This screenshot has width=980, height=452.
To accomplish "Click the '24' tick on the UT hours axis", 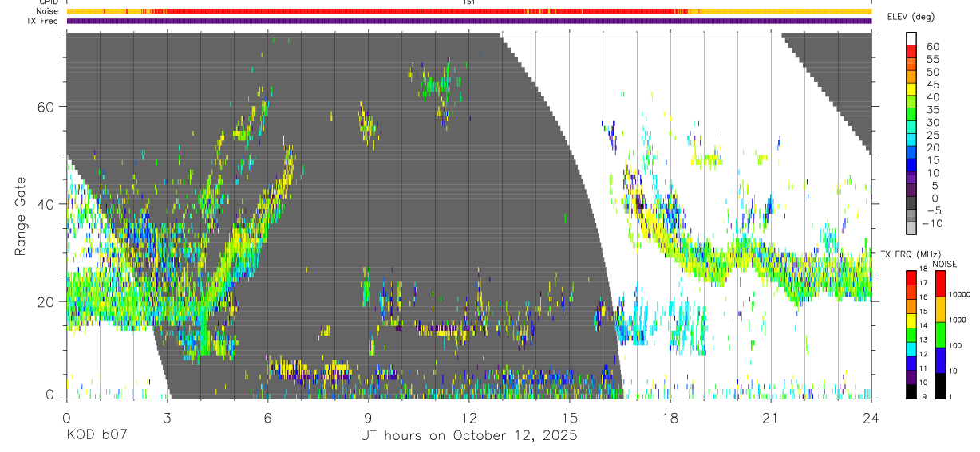I will click(871, 418).
